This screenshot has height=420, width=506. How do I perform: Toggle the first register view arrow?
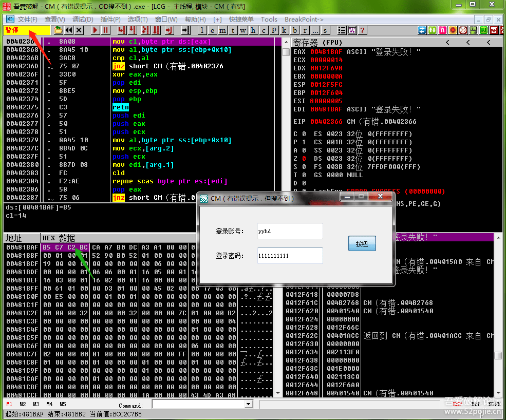point(447,43)
